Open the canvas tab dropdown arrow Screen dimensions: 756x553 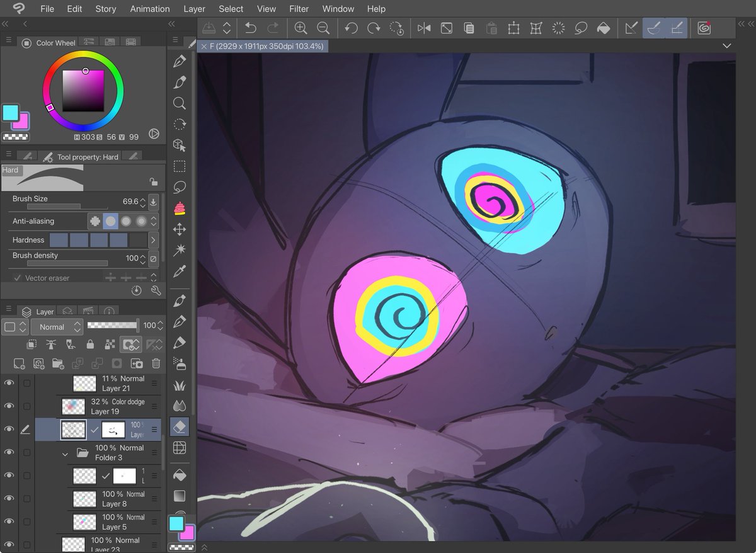726,46
